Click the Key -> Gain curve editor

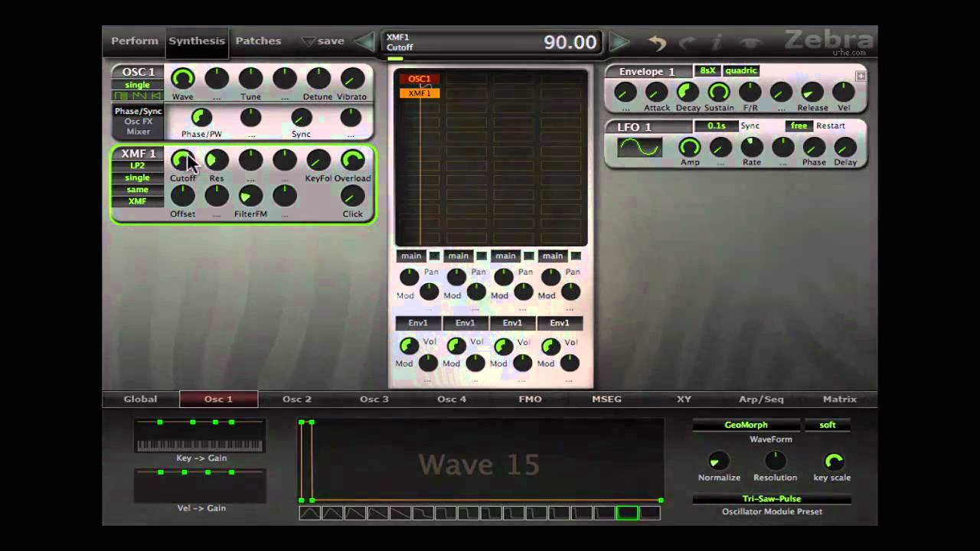pyautogui.click(x=201, y=435)
